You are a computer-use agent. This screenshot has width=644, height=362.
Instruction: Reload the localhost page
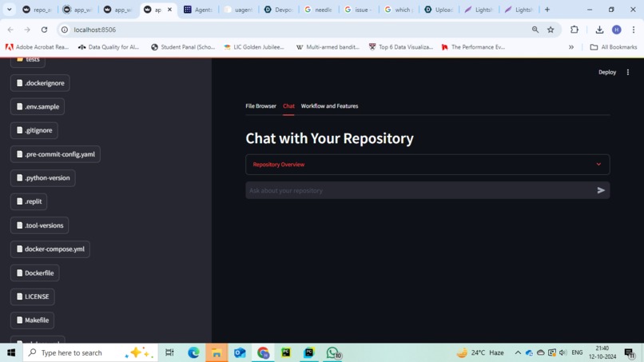pyautogui.click(x=45, y=30)
